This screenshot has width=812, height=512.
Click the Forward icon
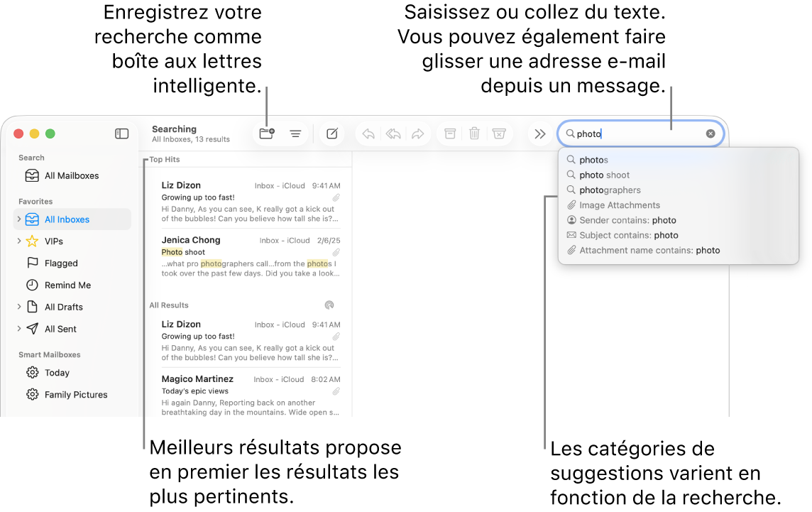point(417,134)
